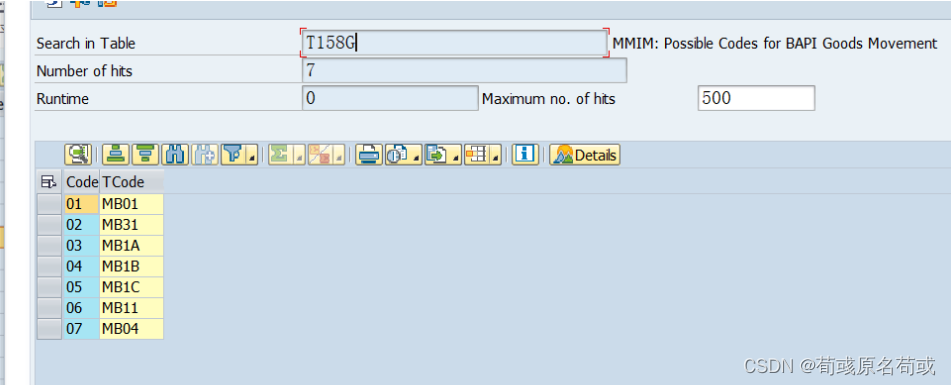Show the information 'i' icon dialog

click(x=525, y=155)
